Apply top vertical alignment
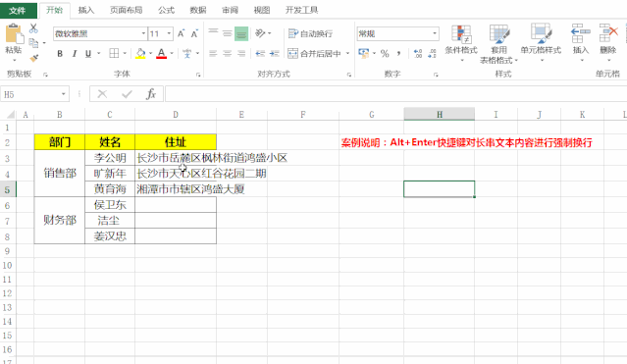The image size is (627, 364). [x=213, y=33]
